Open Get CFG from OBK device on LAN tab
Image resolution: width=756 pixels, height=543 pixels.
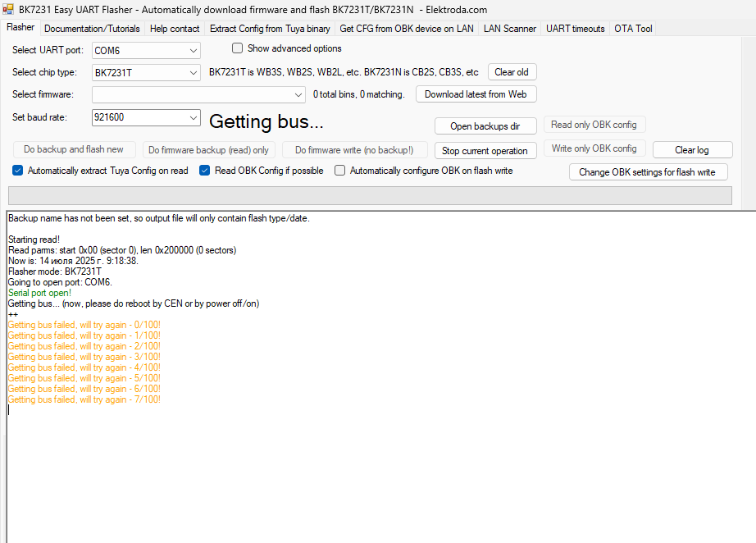point(407,29)
